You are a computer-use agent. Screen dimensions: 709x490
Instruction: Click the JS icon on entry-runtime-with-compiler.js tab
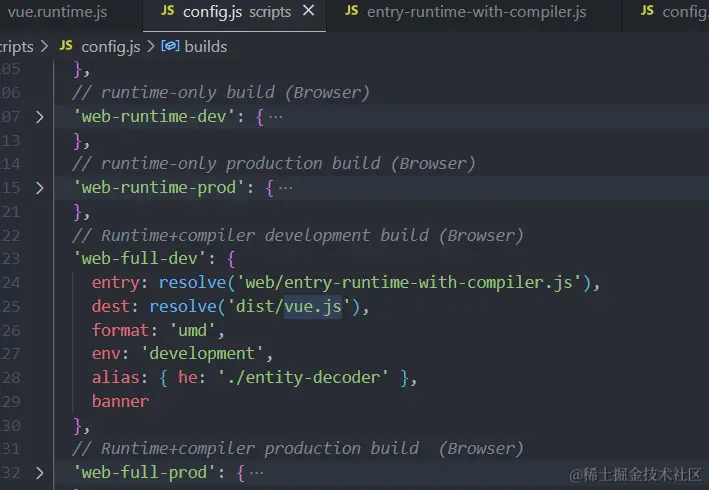point(351,11)
